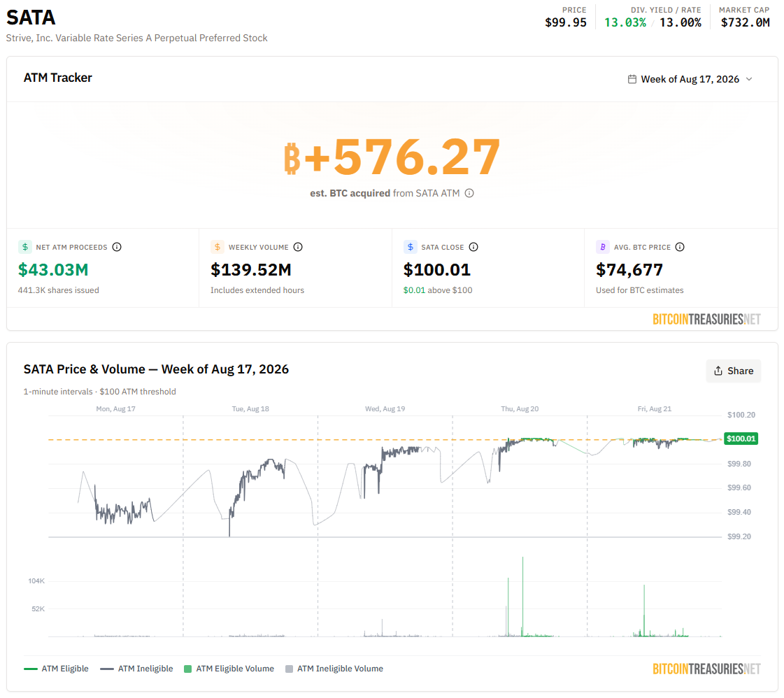Click the chevron next to week selector
Viewport: 784px width, 698px height.
tap(749, 79)
